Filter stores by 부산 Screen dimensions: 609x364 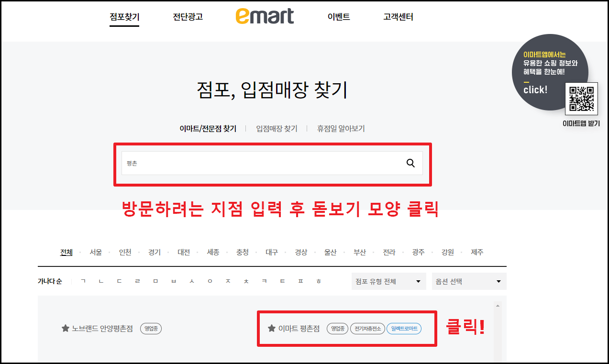point(360,252)
